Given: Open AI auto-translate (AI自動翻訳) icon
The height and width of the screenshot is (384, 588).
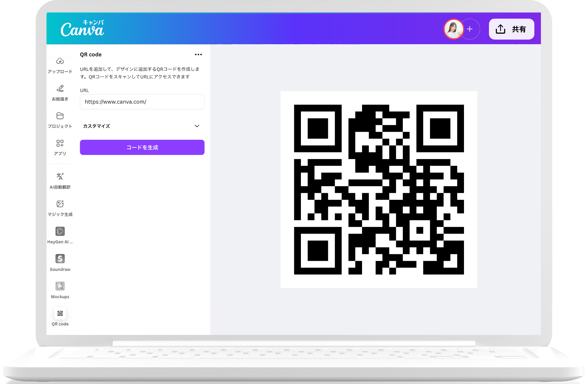Looking at the screenshot, I should click(x=60, y=176).
